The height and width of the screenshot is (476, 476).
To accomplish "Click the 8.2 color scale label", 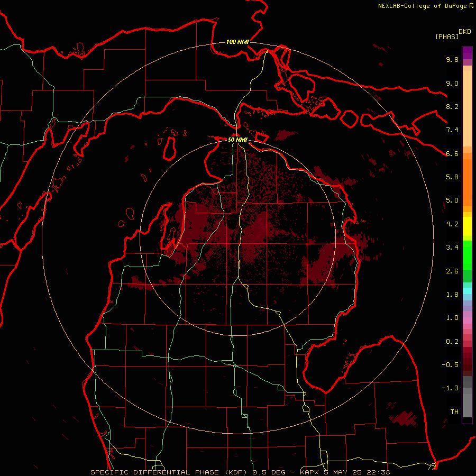I will pyautogui.click(x=452, y=106).
